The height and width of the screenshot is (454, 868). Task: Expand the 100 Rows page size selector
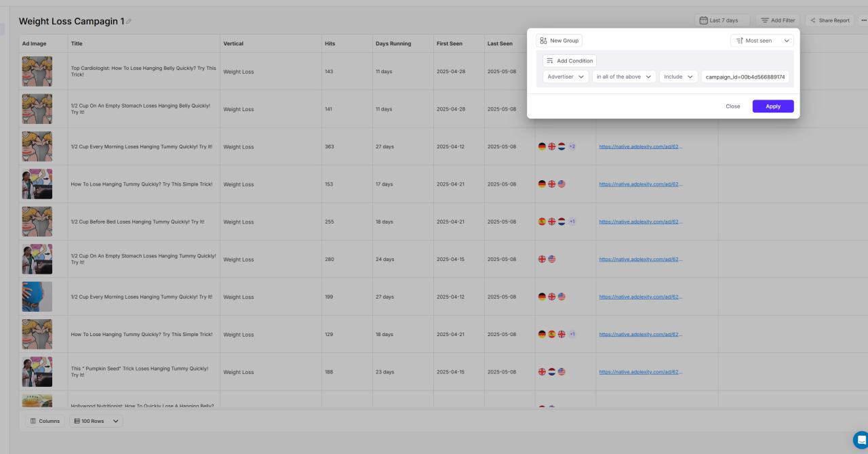click(x=96, y=421)
